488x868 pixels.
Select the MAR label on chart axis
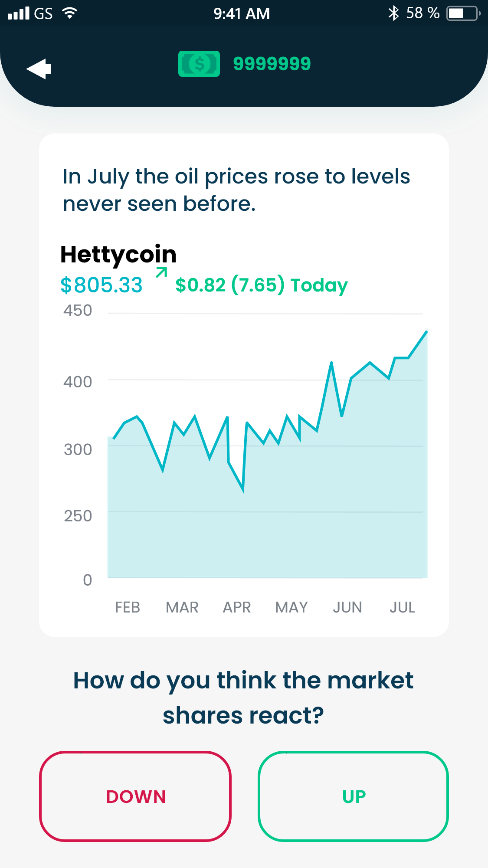[x=182, y=607]
